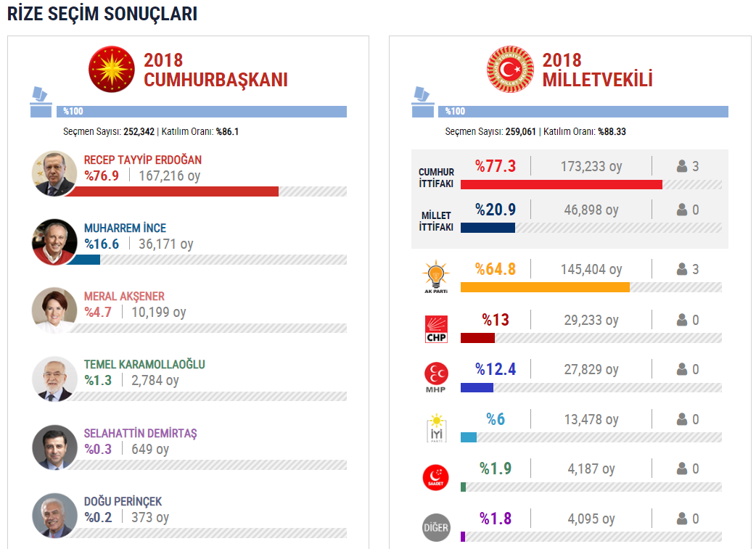Click the İYİ Parti sun logo

point(436,428)
